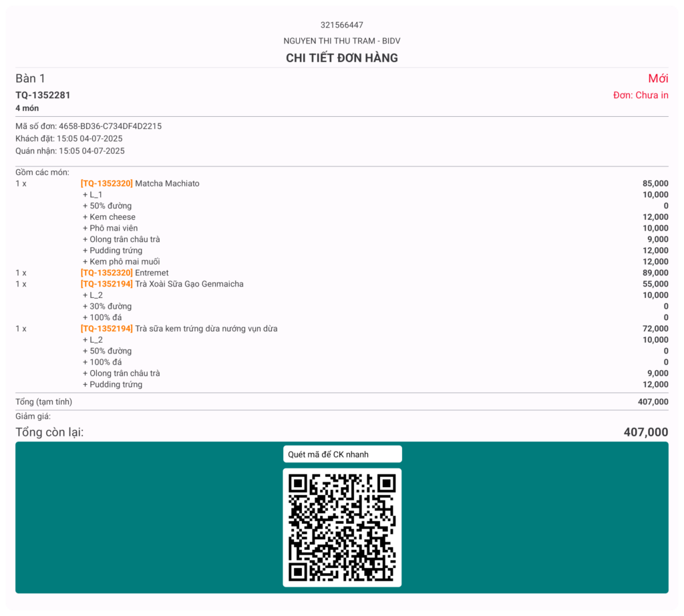
Task: Click the Entremet price 89,000
Action: [655, 273]
